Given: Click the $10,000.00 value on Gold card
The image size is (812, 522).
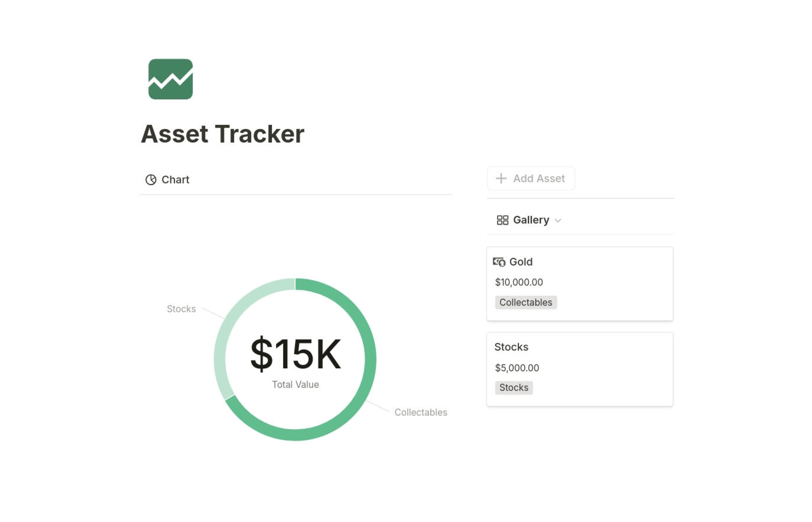Looking at the screenshot, I should point(519,283).
